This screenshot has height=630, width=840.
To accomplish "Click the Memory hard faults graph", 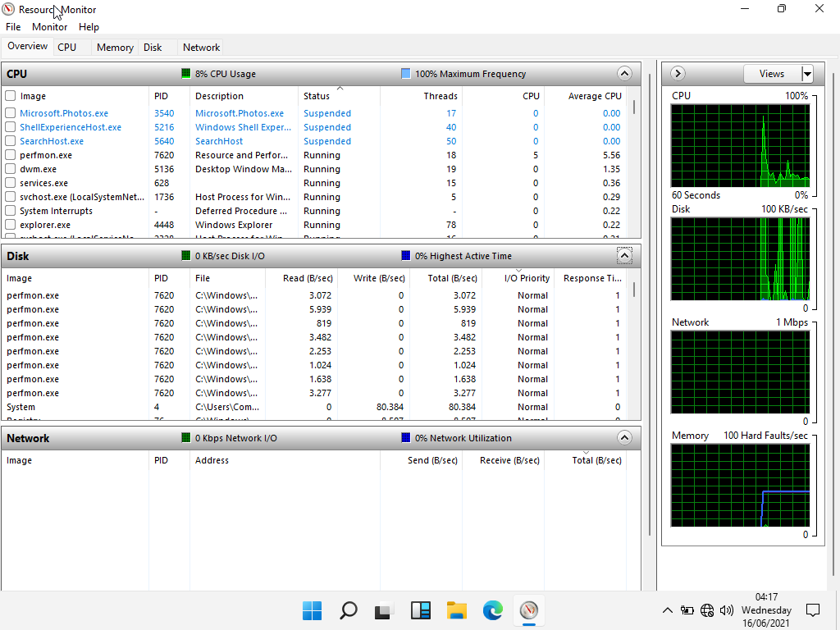I will coord(741,486).
